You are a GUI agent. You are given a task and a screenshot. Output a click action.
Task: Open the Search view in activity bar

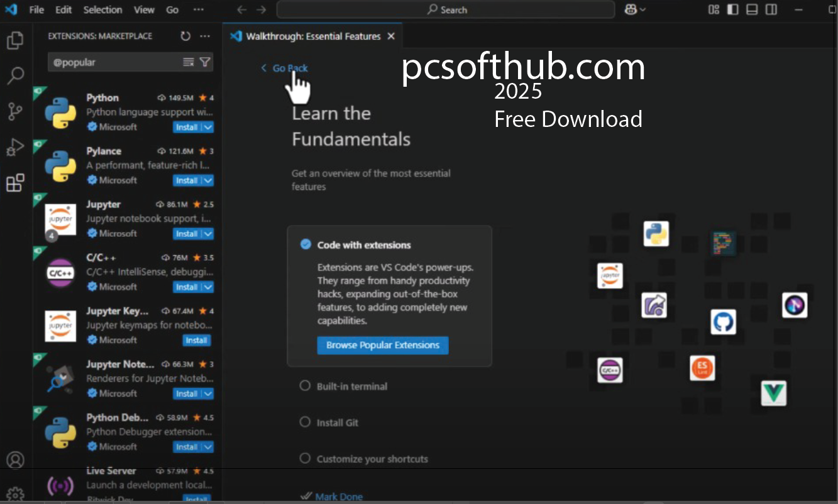15,76
